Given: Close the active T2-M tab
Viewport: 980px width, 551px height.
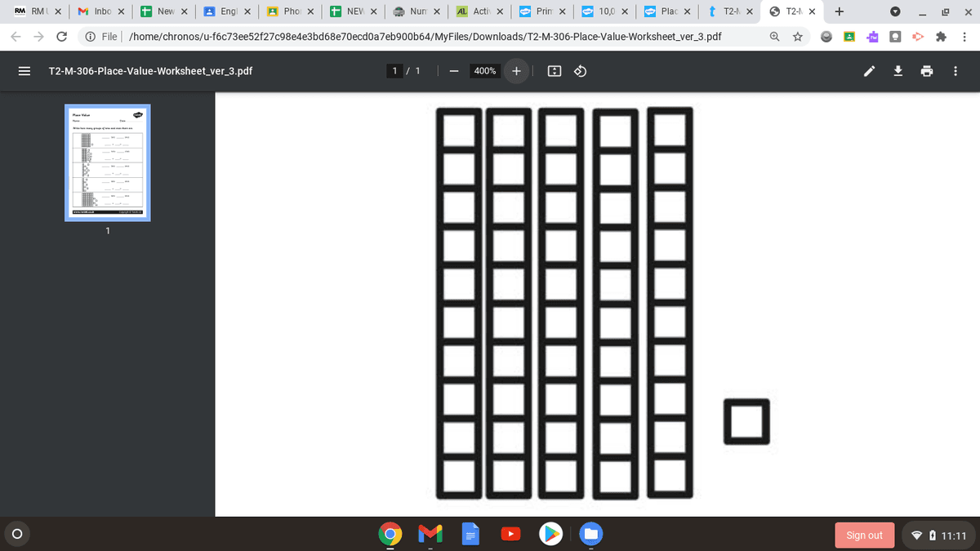Looking at the screenshot, I should tap(812, 11).
